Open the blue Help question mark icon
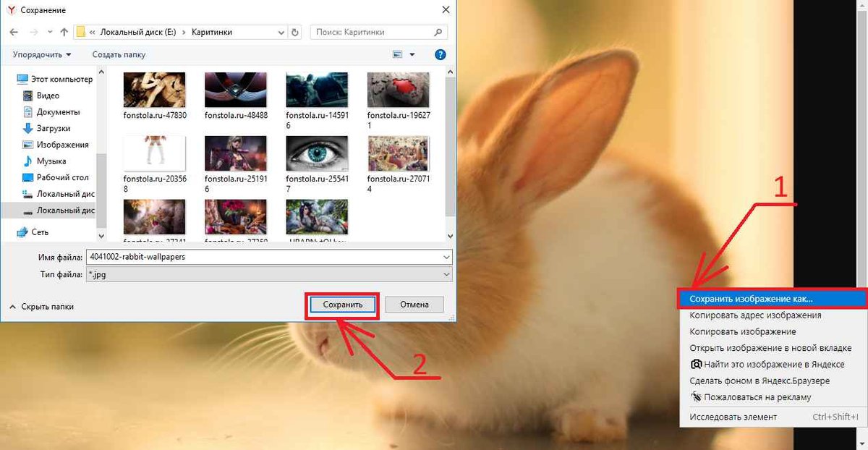 pos(440,54)
